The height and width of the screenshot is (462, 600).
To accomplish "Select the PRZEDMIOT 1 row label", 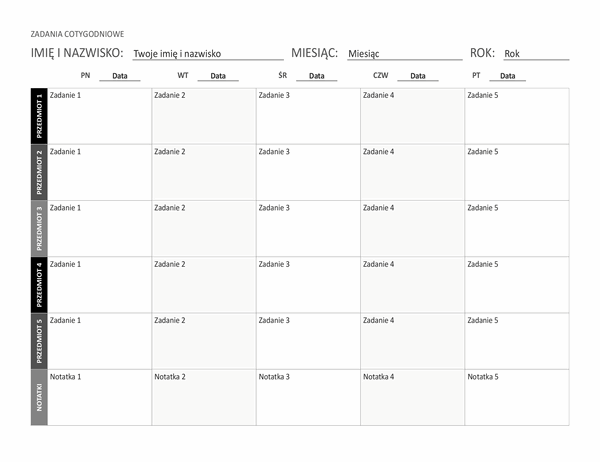I will click(x=39, y=116).
